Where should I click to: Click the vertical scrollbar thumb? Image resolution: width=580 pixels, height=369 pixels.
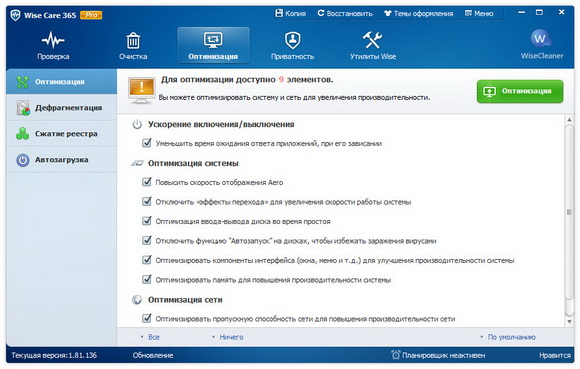tap(569, 212)
